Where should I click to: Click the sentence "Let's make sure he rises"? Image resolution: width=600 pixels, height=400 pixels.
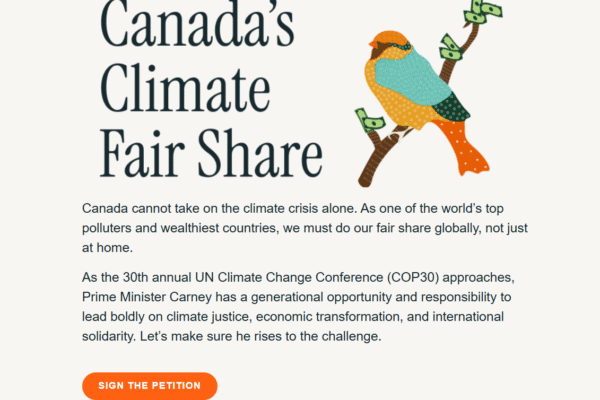261,336
